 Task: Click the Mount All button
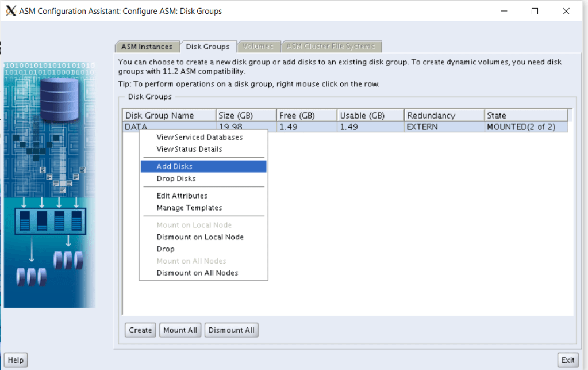pos(180,330)
